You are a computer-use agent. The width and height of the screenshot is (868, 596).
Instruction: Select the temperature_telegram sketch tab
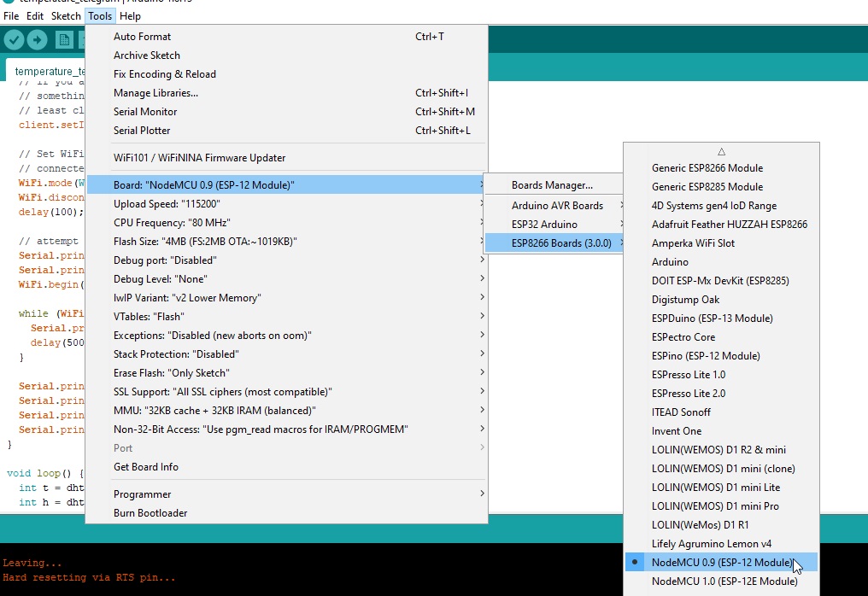tap(46, 71)
